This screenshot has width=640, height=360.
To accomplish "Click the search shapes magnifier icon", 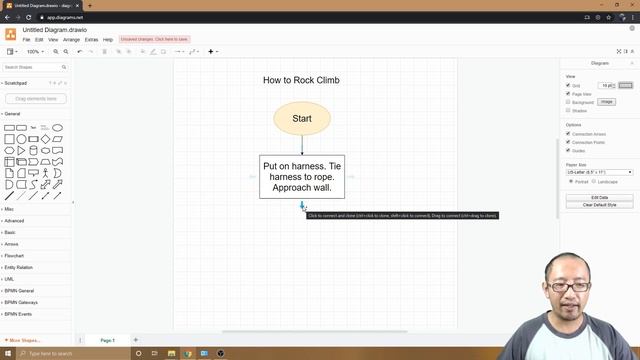I will coord(64,67).
